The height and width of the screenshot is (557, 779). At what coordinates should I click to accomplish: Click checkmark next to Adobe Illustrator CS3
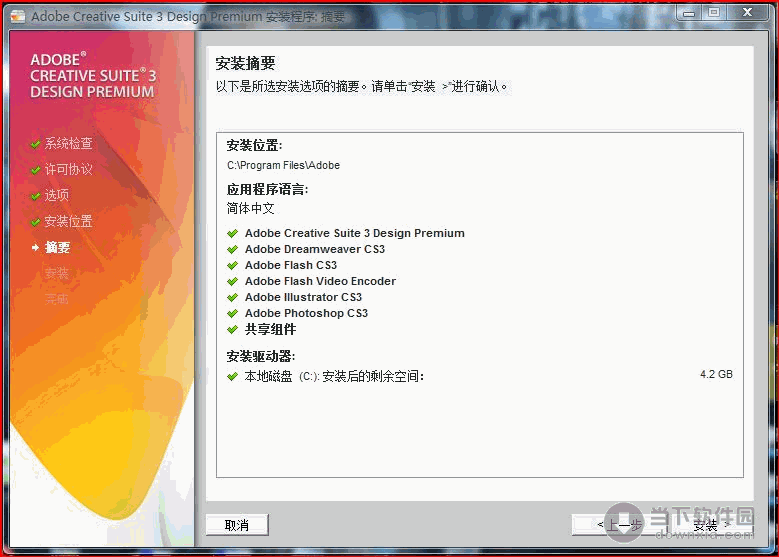(x=233, y=297)
